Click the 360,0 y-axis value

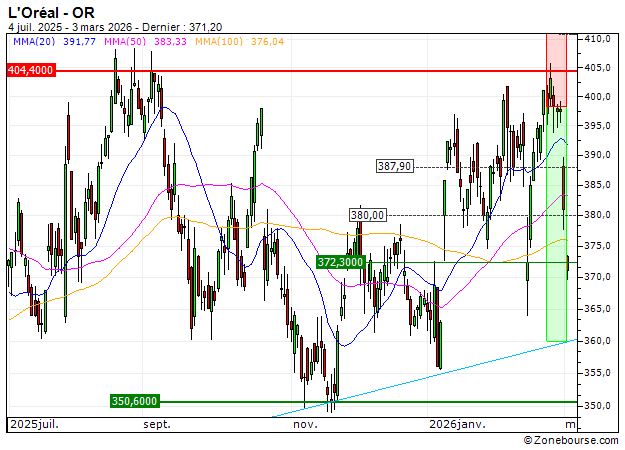click(x=598, y=341)
